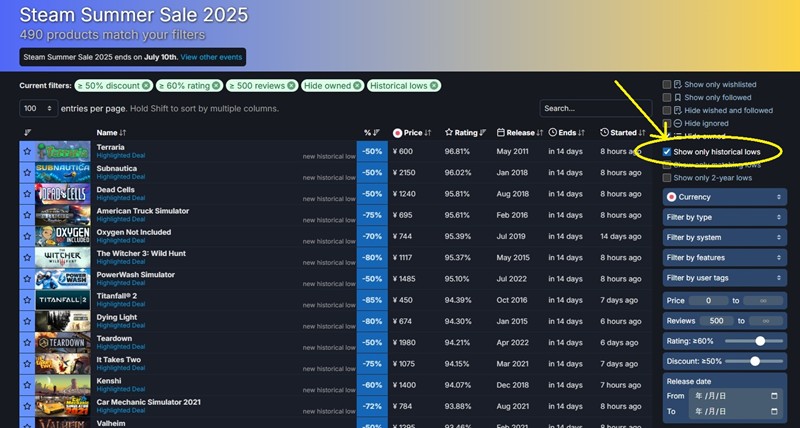Star the Oxygen Not Included row
Image resolution: width=800 pixels, height=428 pixels.
point(27,237)
